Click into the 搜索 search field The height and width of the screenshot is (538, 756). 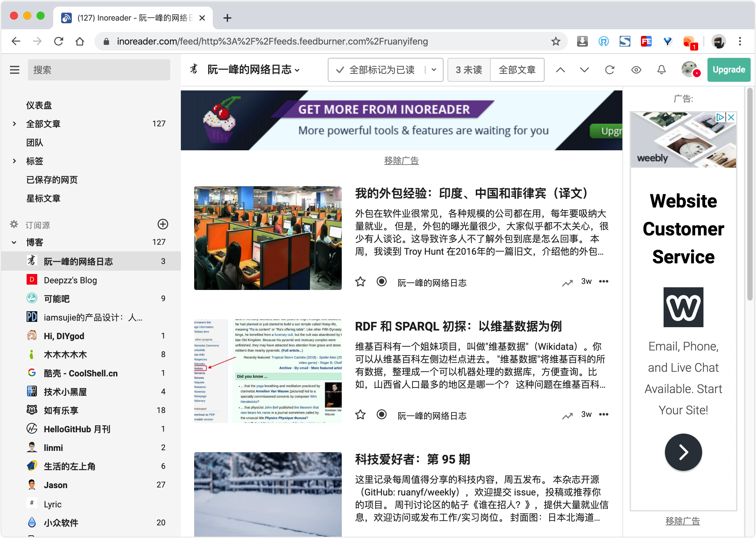(x=99, y=69)
